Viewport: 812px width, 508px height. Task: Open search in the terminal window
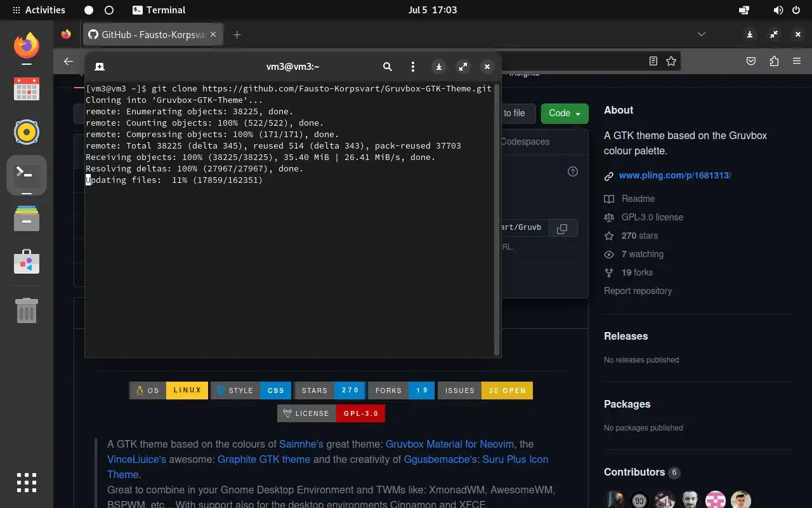point(388,66)
